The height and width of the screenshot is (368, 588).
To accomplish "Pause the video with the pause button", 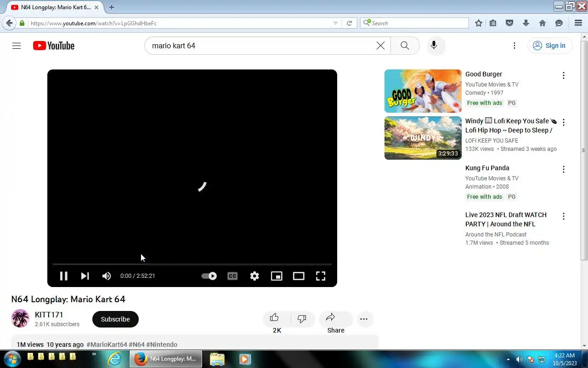I will [63, 276].
